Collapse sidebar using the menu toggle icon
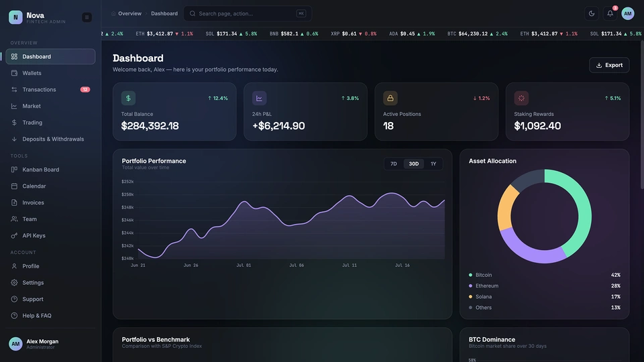 tap(87, 17)
